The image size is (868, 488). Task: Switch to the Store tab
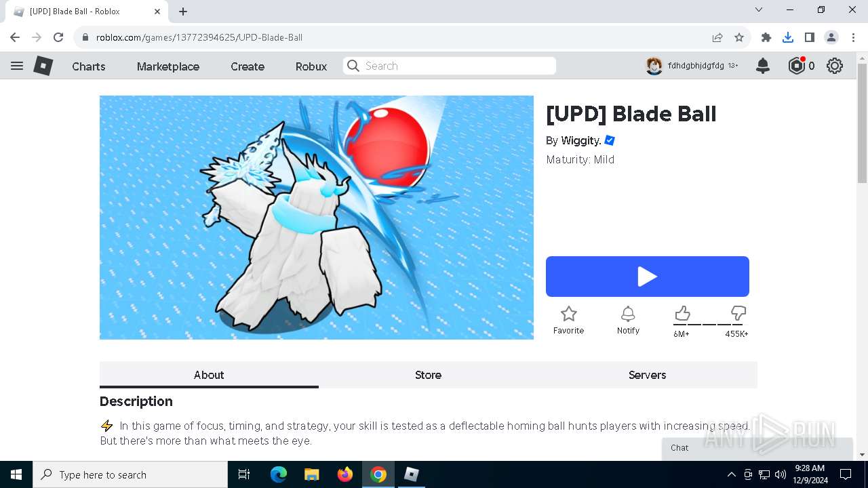tap(428, 375)
